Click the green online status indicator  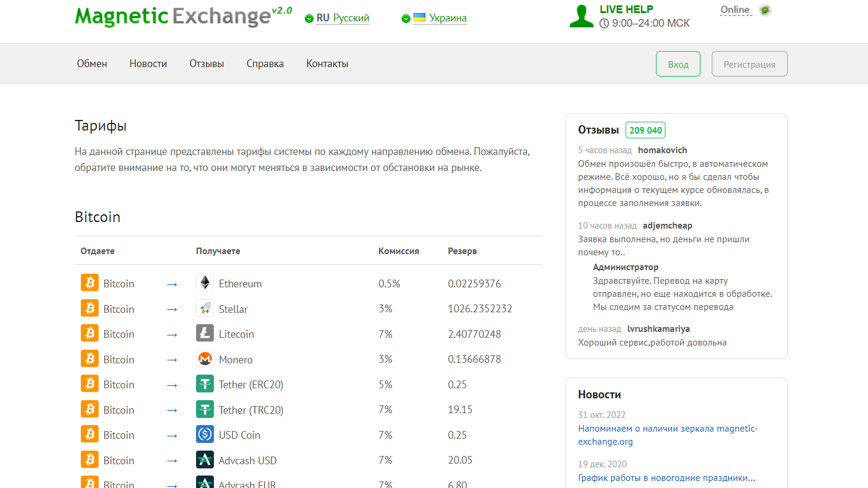tap(765, 10)
